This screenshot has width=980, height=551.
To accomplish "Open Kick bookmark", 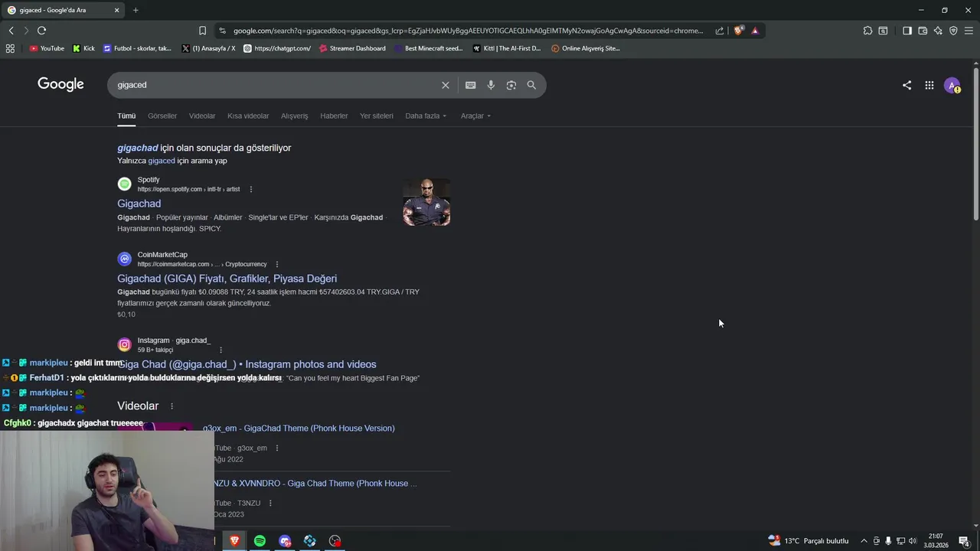I will pos(83,48).
